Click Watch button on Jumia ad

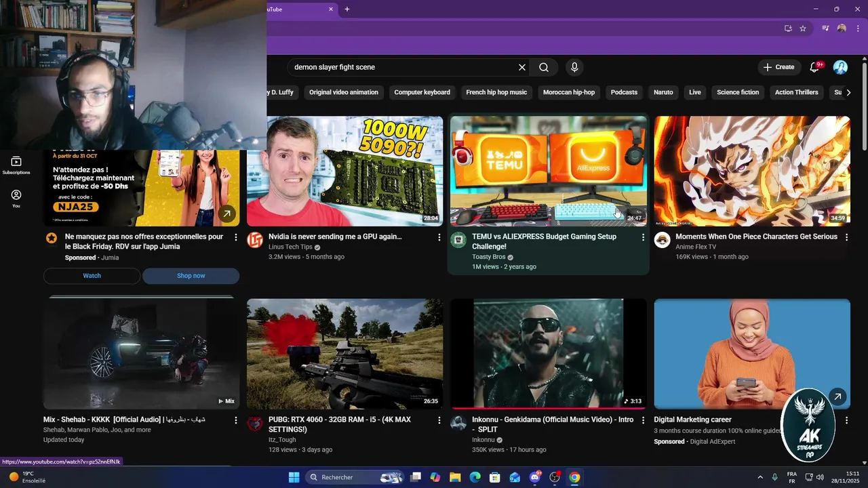[92, 276]
